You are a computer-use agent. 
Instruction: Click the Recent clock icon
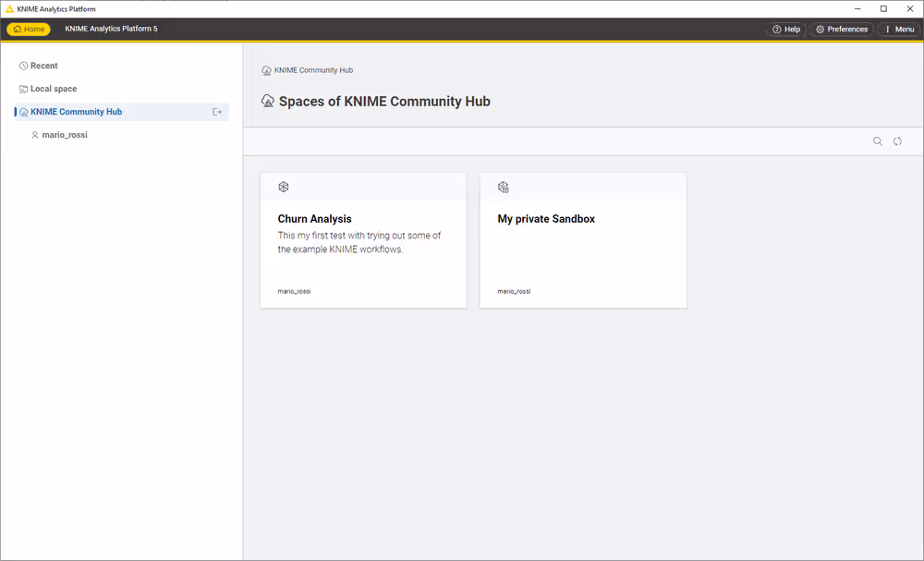(x=23, y=66)
